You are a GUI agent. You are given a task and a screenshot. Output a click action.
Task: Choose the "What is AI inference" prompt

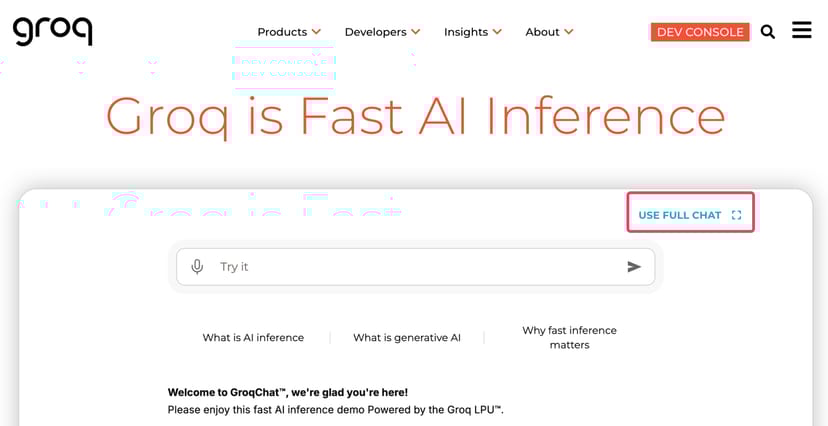click(253, 338)
